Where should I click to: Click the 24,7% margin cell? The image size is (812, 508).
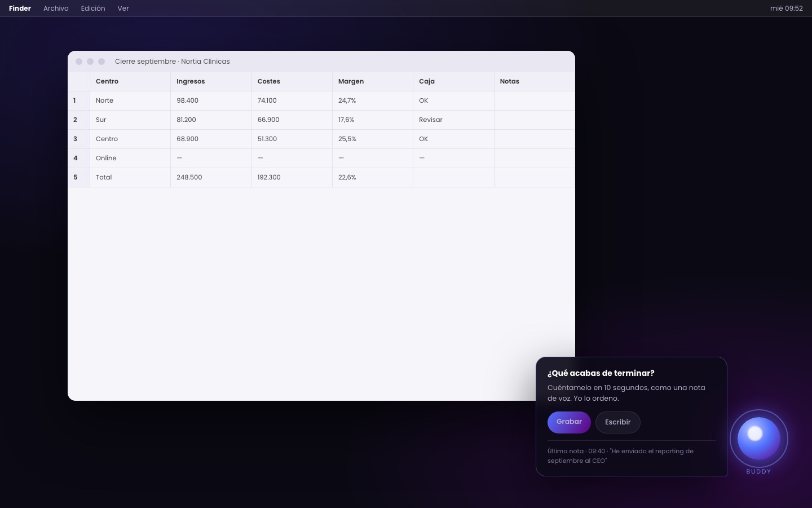tap(373, 100)
